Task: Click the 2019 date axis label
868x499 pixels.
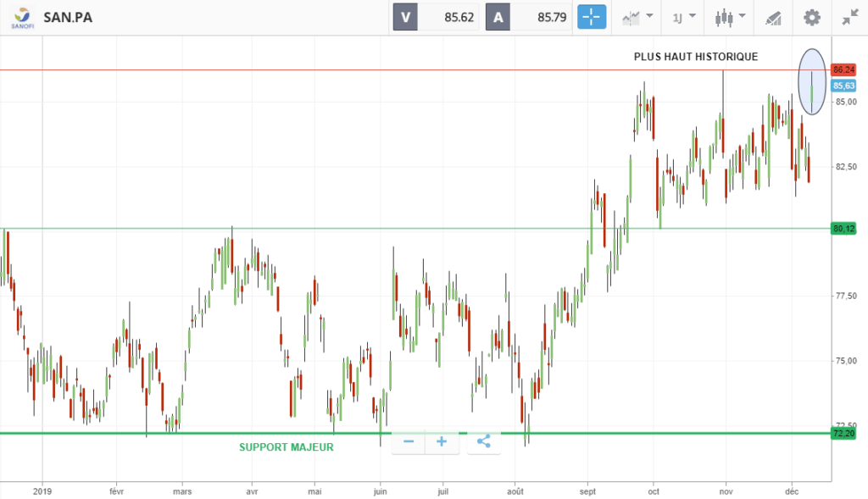Action: (42, 491)
